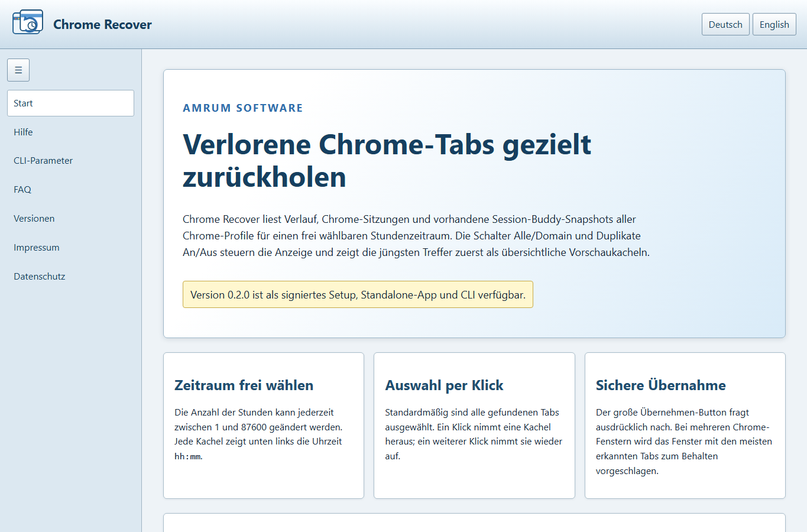This screenshot has height=532, width=807.
Task: Open the Start page in sidebar
Action: [70, 103]
